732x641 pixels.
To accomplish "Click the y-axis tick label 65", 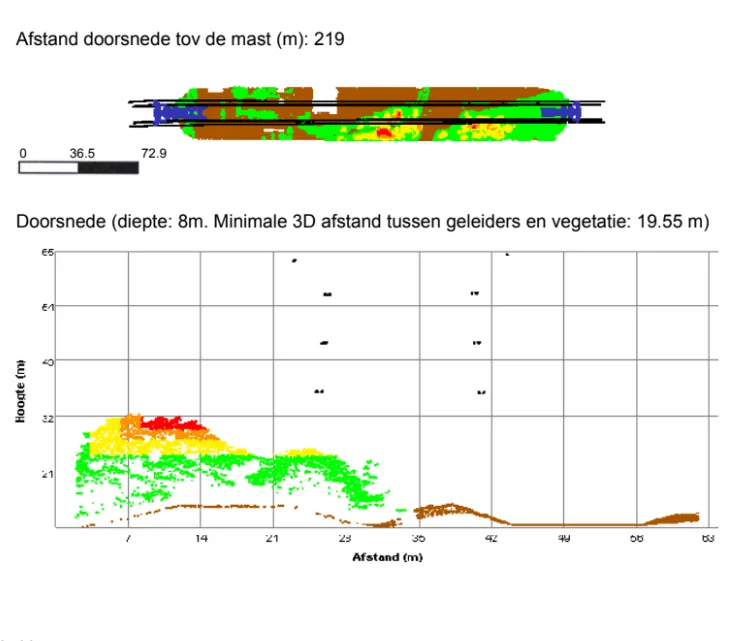I will point(48,253).
